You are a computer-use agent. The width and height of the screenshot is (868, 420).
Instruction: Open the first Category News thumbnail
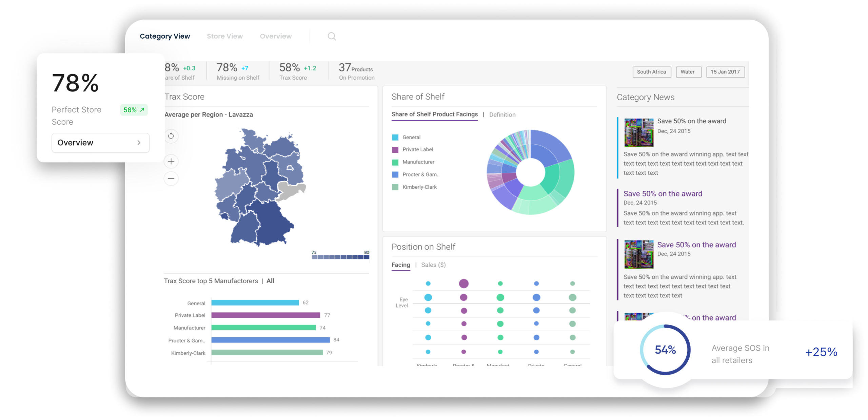tap(638, 132)
